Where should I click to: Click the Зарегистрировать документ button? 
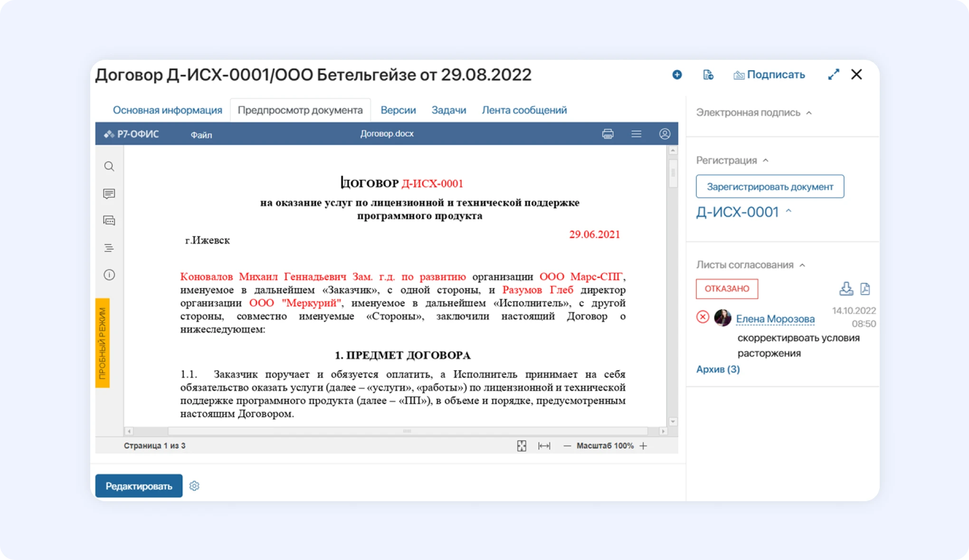[x=769, y=186]
